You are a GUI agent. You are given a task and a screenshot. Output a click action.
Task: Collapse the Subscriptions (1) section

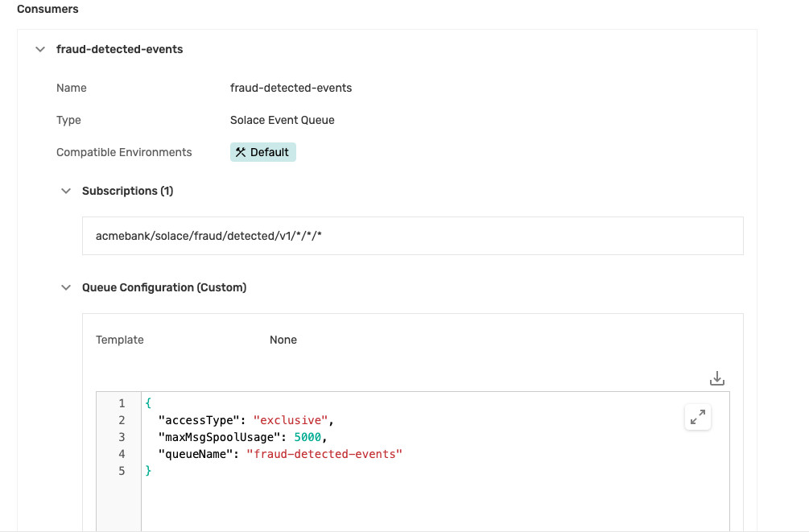tap(65, 191)
